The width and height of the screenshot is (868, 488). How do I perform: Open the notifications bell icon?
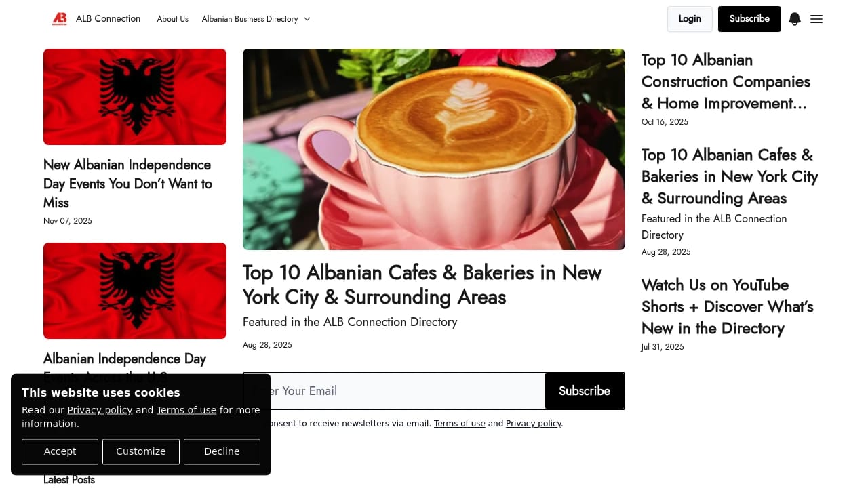coord(795,19)
